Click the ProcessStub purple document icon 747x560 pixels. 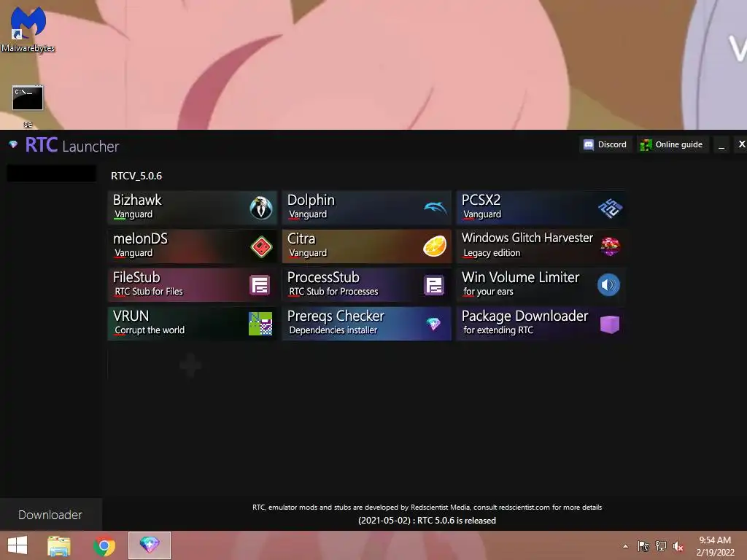[434, 285]
